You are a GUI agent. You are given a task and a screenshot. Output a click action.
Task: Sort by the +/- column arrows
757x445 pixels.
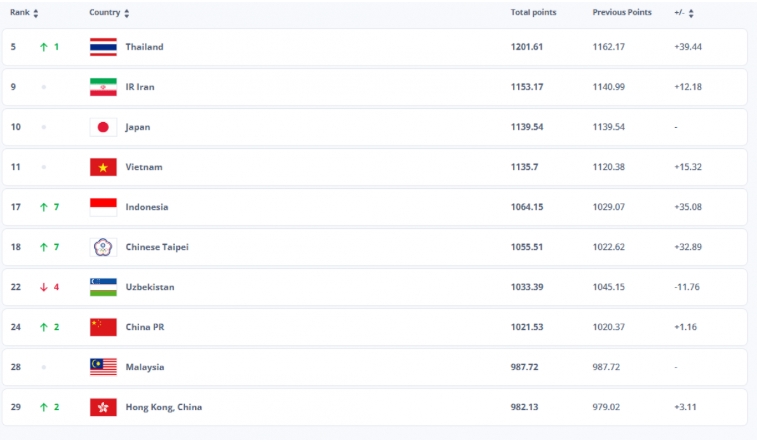coord(691,13)
